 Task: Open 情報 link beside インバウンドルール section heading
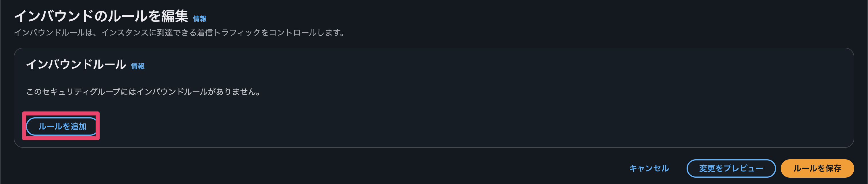[137, 66]
